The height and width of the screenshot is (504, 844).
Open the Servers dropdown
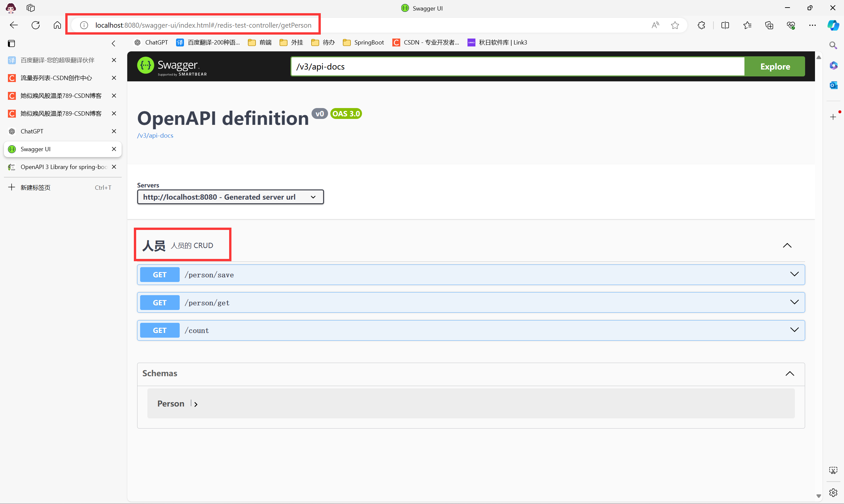(230, 197)
